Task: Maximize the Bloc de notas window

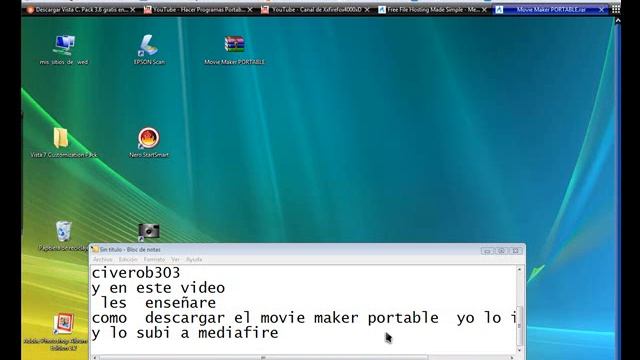Action: click(501, 251)
